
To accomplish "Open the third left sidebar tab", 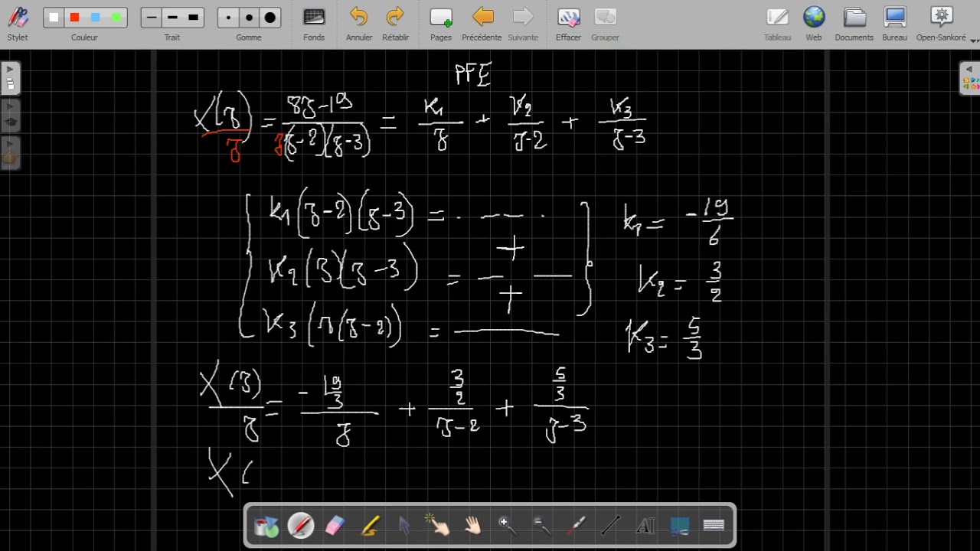I will [10, 153].
